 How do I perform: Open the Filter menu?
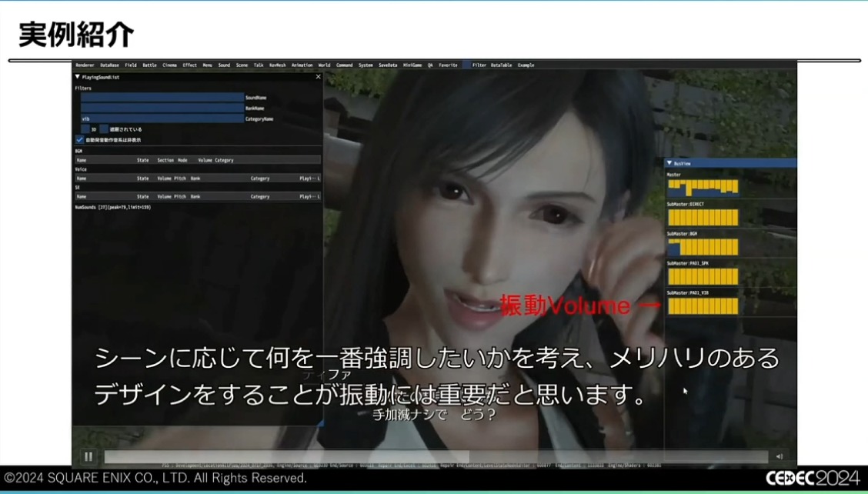[x=479, y=65]
